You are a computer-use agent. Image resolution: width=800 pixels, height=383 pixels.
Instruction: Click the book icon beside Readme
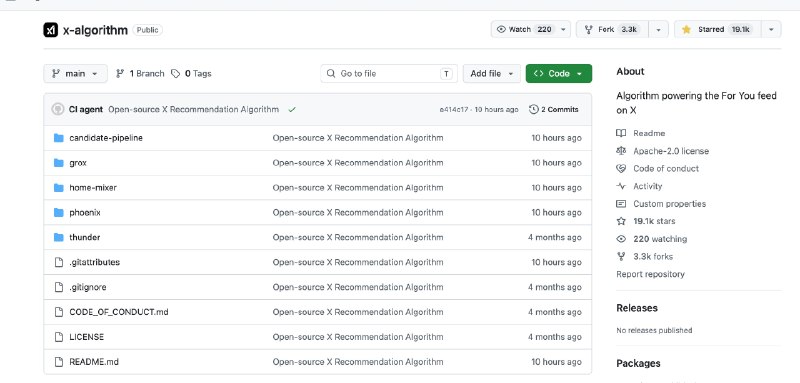(x=621, y=133)
